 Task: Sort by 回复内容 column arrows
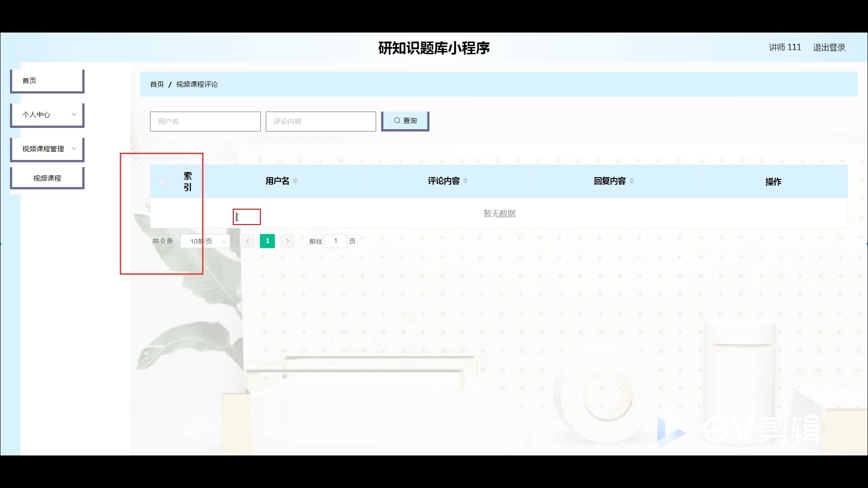pos(632,181)
